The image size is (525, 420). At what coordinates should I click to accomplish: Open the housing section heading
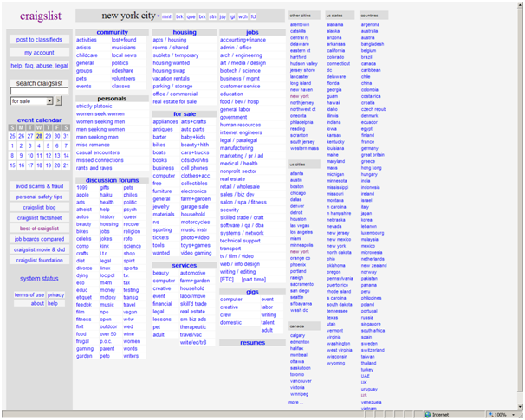click(185, 32)
